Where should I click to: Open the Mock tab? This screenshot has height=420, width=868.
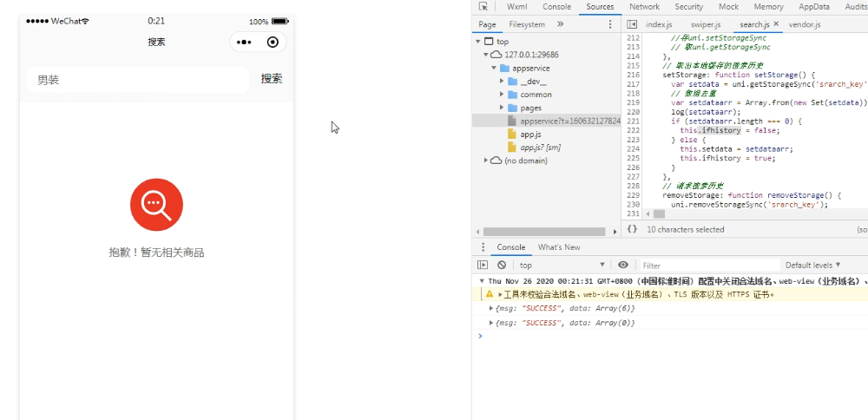point(728,7)
